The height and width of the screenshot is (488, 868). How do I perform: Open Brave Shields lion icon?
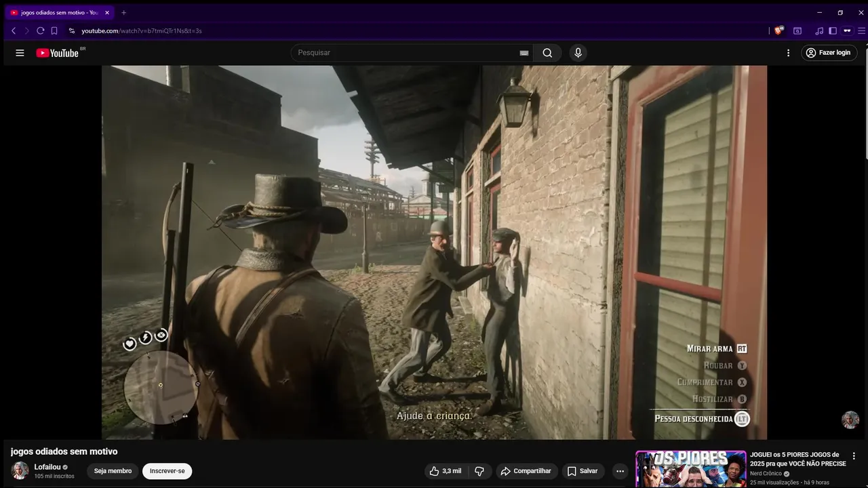779,30
